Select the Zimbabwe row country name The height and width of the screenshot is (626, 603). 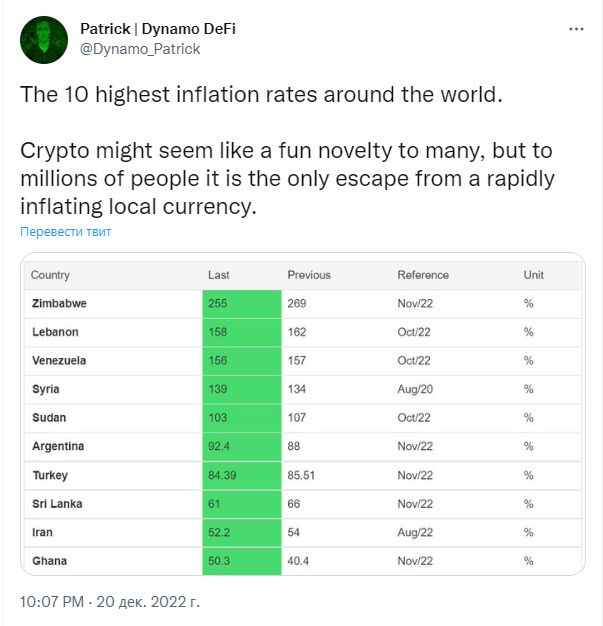click(x=58, y=303)
